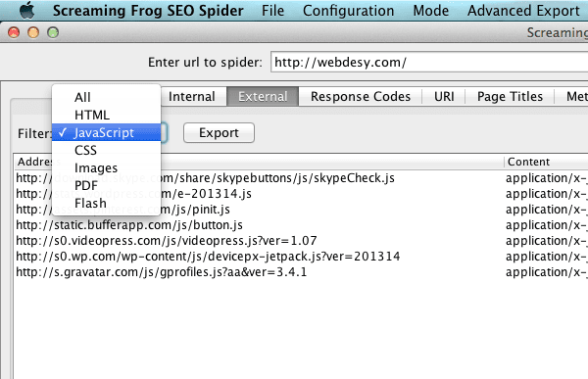Viewport: 588px width, 379px height.
Task: Pick the checked JavaScript filter option
Action: coord(106,132)
